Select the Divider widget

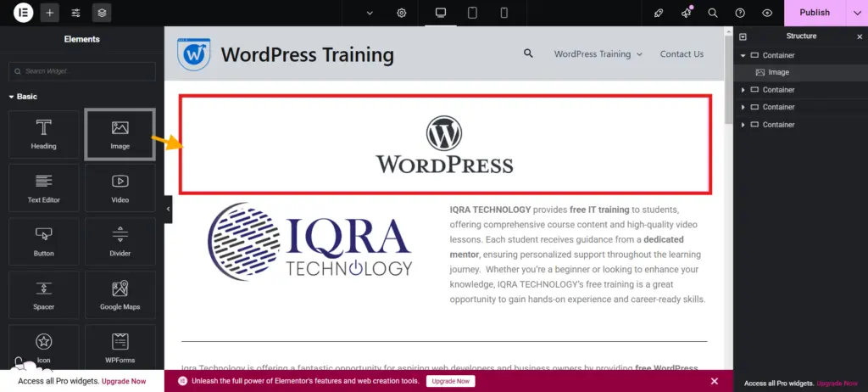coord(120,241)
